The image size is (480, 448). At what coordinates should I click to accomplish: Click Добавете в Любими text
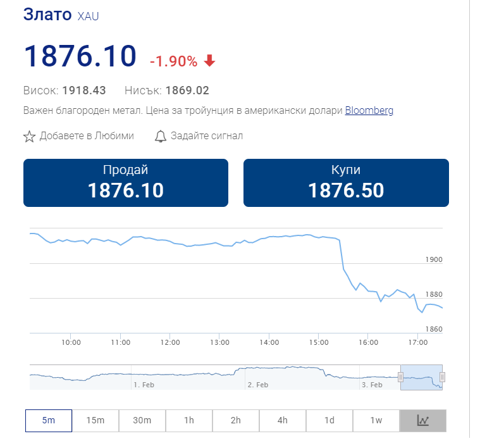(87, 136)
